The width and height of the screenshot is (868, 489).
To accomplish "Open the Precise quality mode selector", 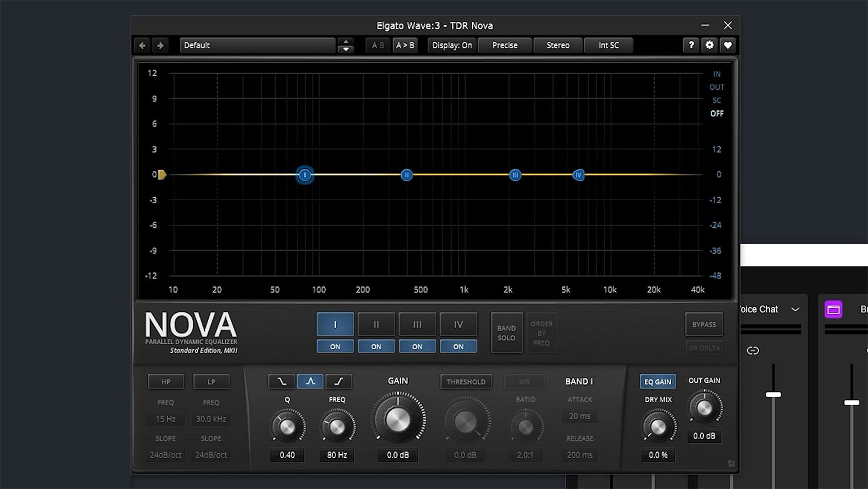I will pyautogui.click(x=505, y=45).
